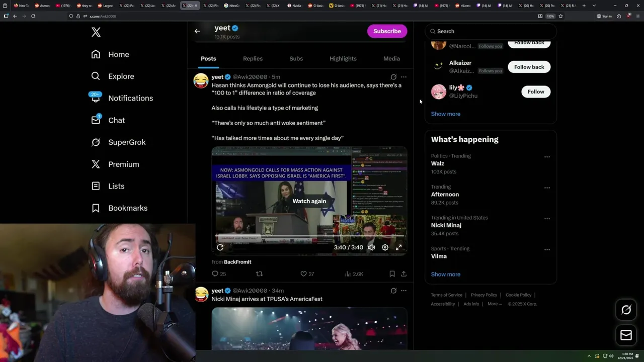Open the Walz trending topic
The image size is (644, 362).
click(438, 163)
